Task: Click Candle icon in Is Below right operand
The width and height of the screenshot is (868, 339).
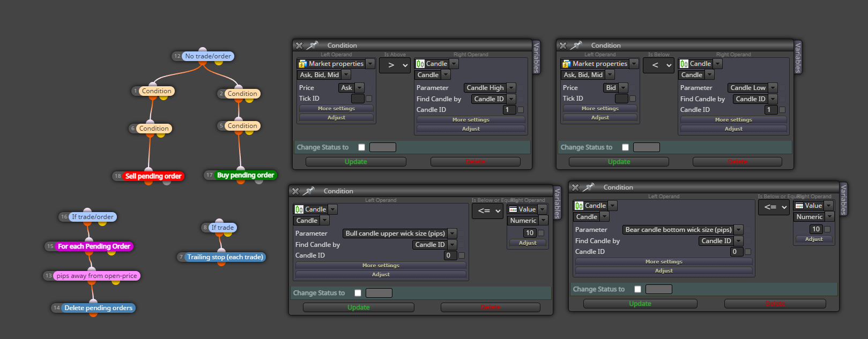Action: [x=684, y=64]
